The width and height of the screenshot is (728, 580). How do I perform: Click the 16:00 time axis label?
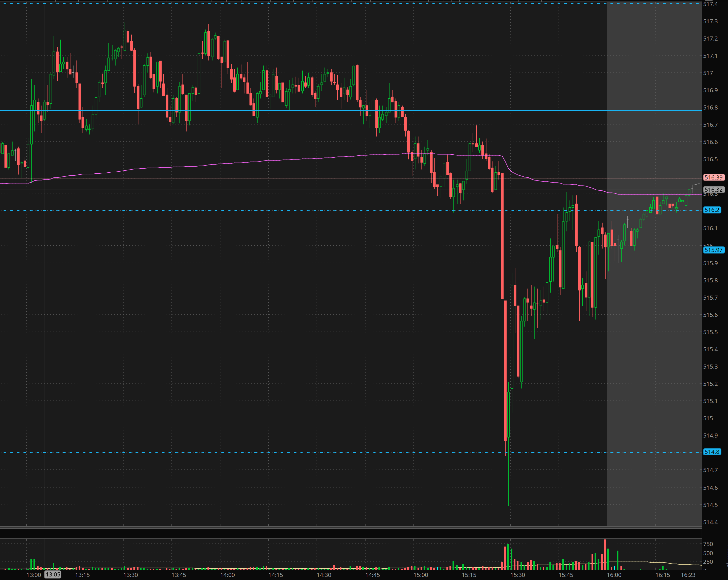614,575
